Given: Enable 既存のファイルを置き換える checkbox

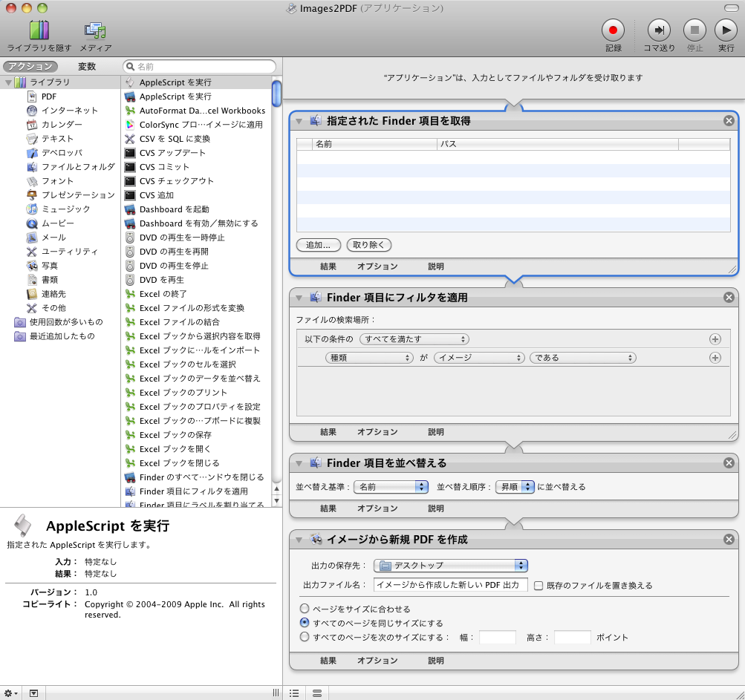Looking at the screenshot, I should 539,586.
